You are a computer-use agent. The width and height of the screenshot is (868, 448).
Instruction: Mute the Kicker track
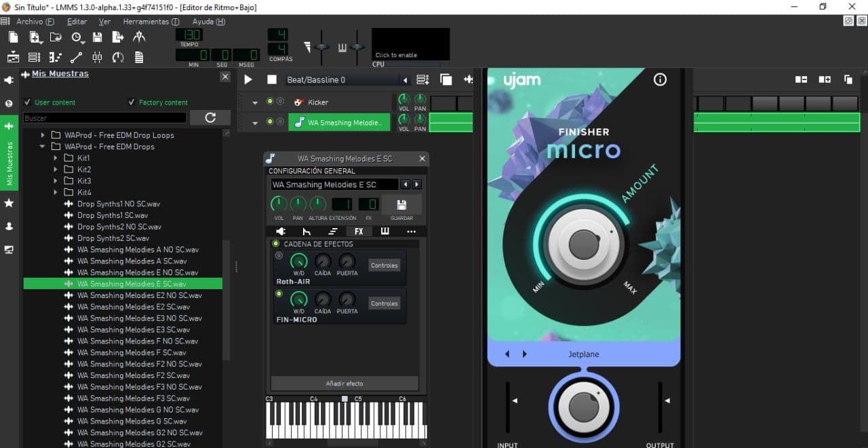click(270, 102)
